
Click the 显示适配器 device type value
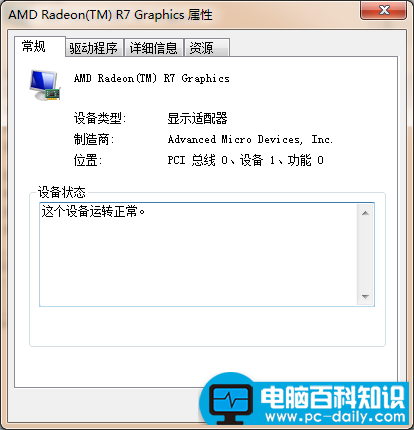pyautogui.click(x=197, y=118)
